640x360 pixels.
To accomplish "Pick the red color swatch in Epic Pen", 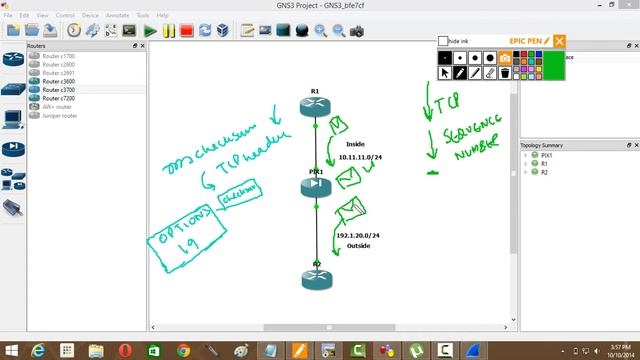I will tap(524, 54).
